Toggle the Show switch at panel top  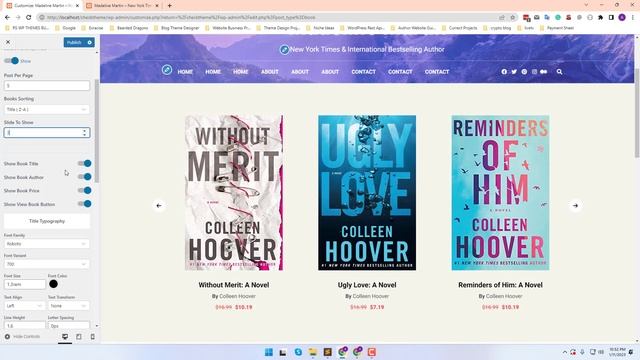(x=11, y=61)
